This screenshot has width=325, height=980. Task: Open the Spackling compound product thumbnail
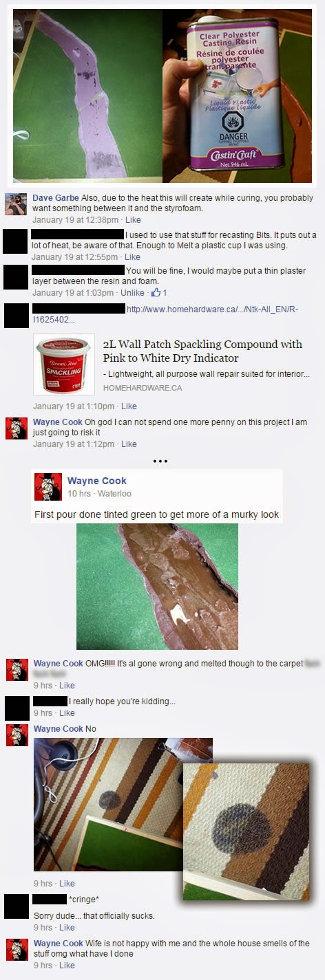(x=64, y=364)
